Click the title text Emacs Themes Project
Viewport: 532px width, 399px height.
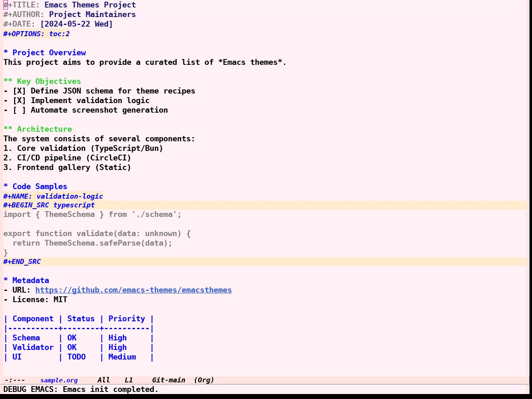tap(90, 5)
